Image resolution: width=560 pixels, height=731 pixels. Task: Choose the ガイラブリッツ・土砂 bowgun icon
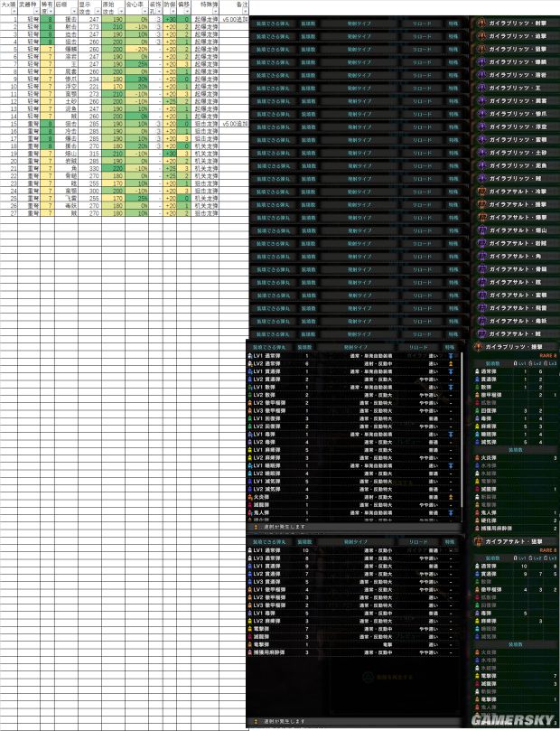point(482,153)
